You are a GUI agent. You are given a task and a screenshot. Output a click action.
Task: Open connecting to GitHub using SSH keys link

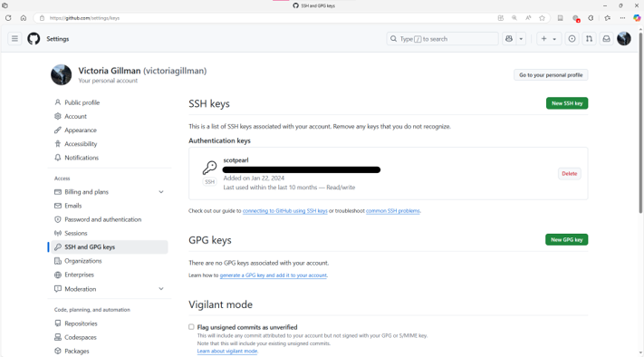point(284,211)
